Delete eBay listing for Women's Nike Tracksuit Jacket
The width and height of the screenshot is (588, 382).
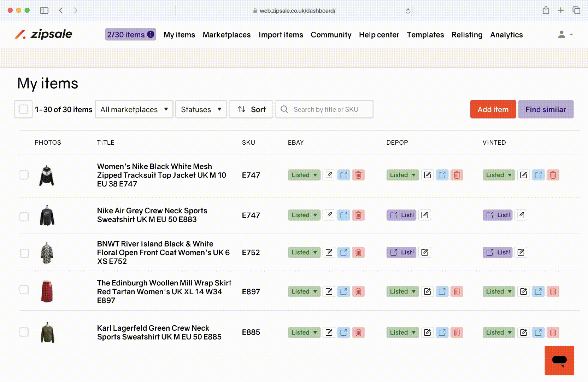(x=358, y=175)
